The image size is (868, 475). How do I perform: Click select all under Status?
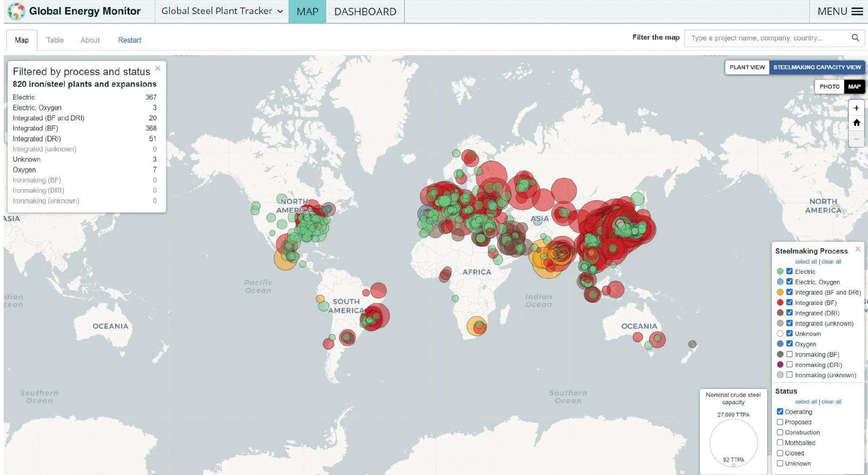click(x=806, y=402)
